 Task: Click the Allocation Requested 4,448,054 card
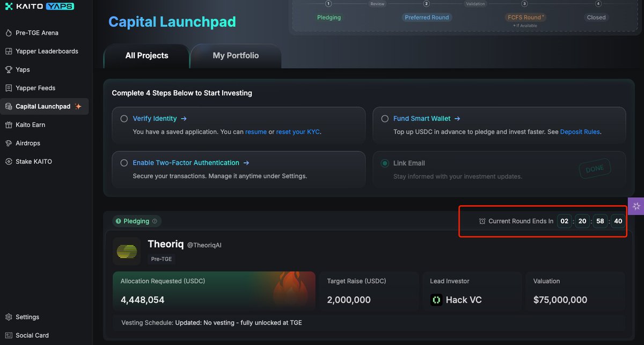[x=214, y=291]
